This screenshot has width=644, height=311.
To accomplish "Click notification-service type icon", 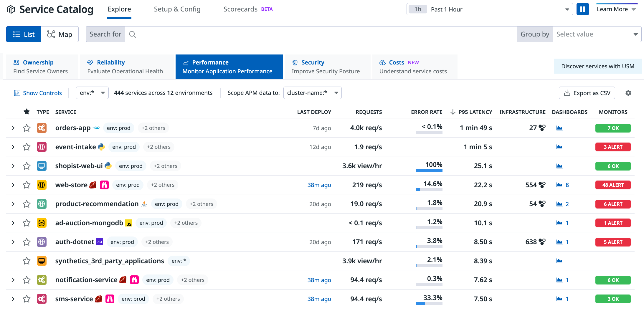I will tap(42, 280).
